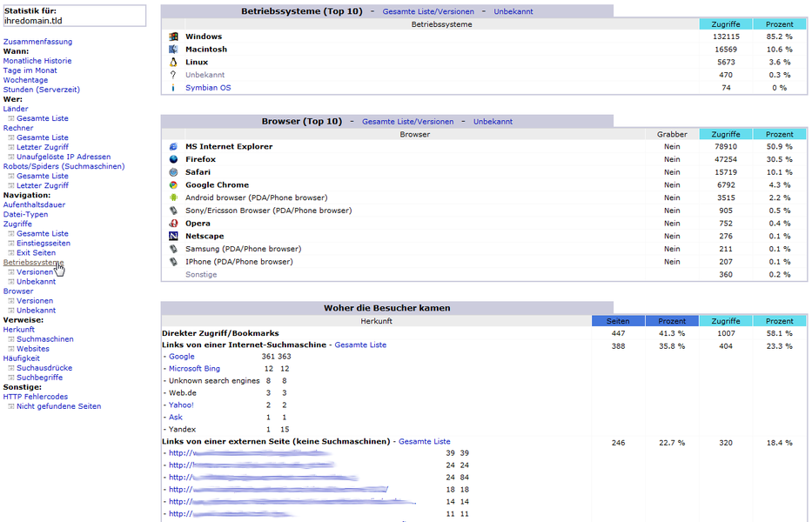Open the Browser sidebar link
Viewport: 812px width, 522px height.
tap(18, 291)
